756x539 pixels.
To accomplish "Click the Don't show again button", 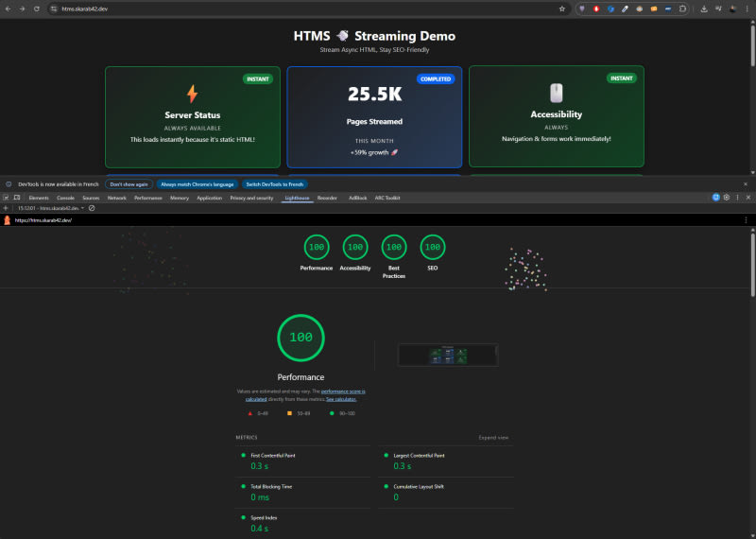I will click(x=128, y=184).
